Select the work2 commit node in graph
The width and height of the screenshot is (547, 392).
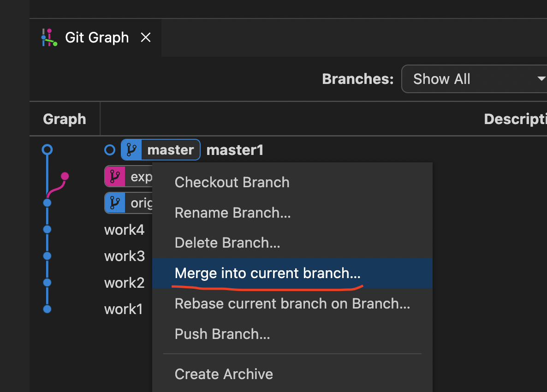click(47, 283)
